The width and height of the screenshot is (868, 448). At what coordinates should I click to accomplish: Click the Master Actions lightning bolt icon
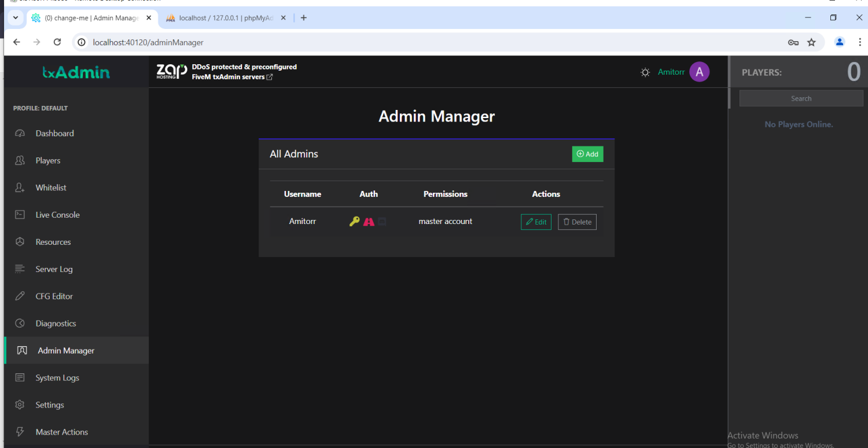click(20, 432)
